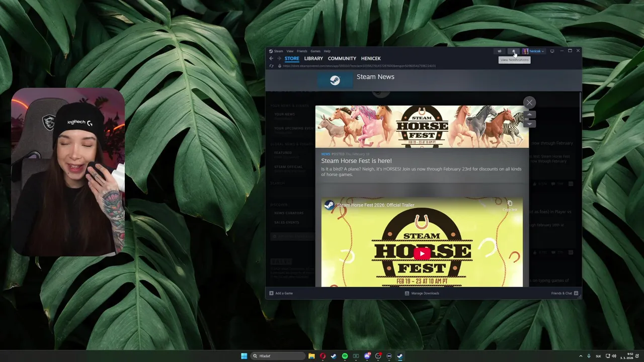
Task: Click the Steam Horse Fest banner image
Action: [x=422, y=127]
